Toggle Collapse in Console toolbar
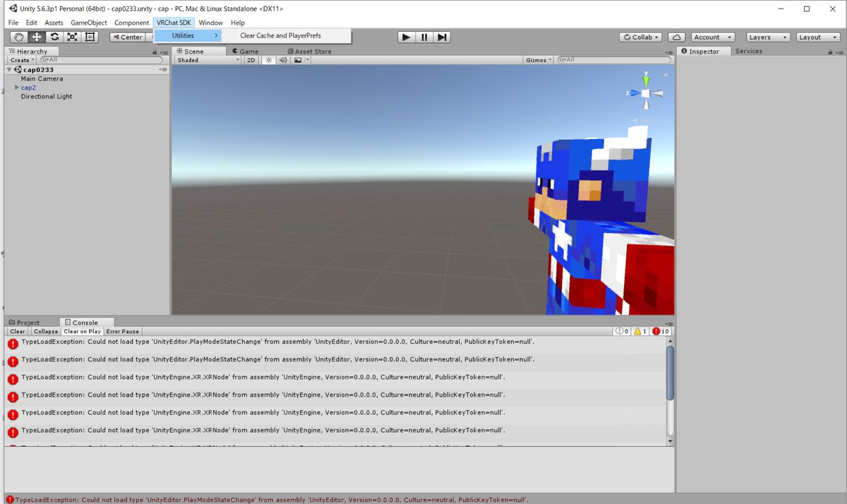Image resolution: width=847 pixels, height=504 pixels. [x=46, y=331]
